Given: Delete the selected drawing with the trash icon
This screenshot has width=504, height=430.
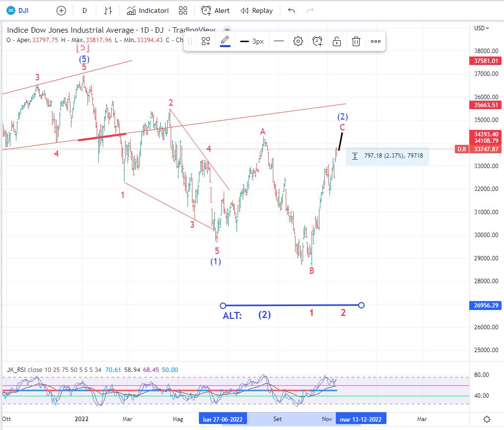Looking at the screenshot, I should coord(356,41).
